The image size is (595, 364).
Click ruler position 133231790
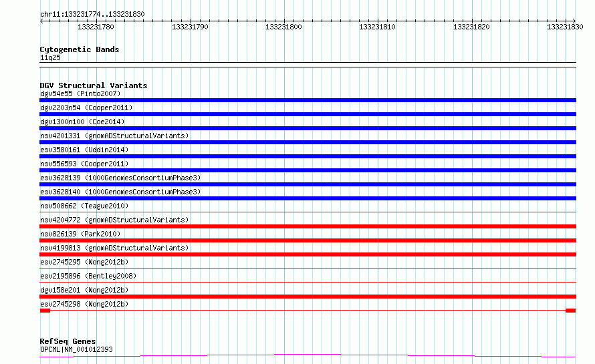point(190,27)
